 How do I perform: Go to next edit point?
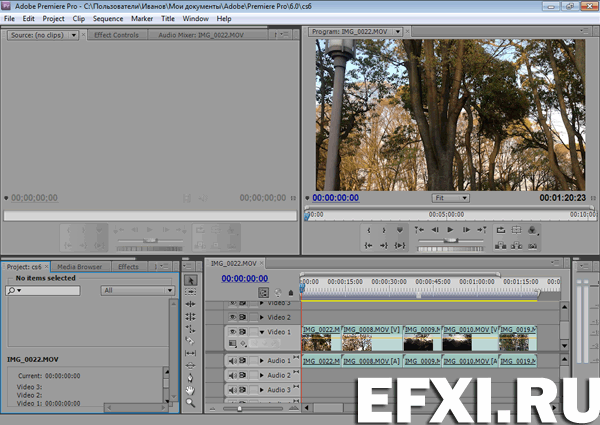482,230
